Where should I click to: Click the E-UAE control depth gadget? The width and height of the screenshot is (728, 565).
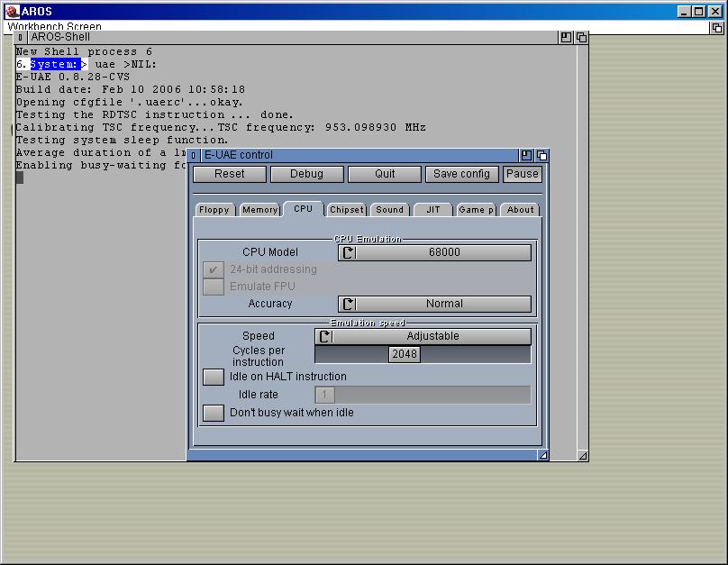[x=541, y=155]
